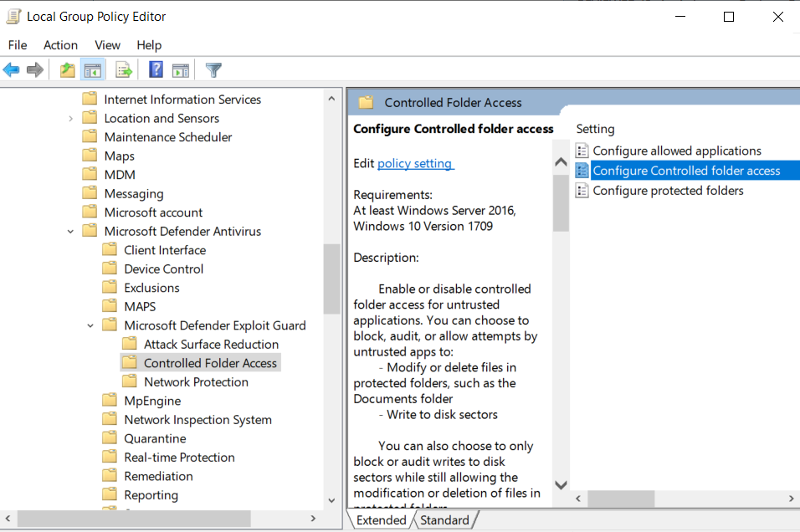The width and height of the screenshot is (800, 532).
Task: Click the Filter funnel icon
Action: click(x=214, y=70)
